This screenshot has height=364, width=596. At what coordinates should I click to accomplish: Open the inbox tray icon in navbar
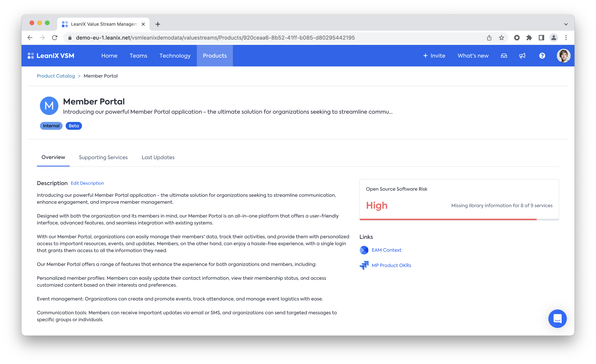click(504, 56)
